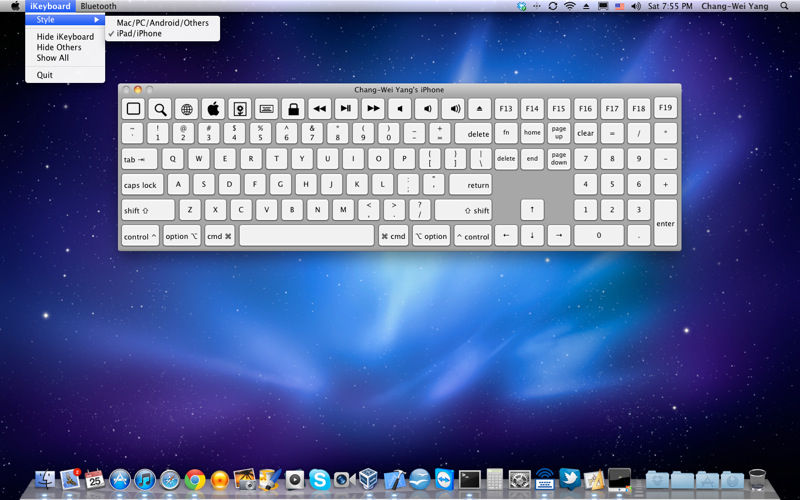The height and width of the screenshot is (500, 800).
Task: Open Spotlight search in the menu bar
Action: [x=784, y=6]
